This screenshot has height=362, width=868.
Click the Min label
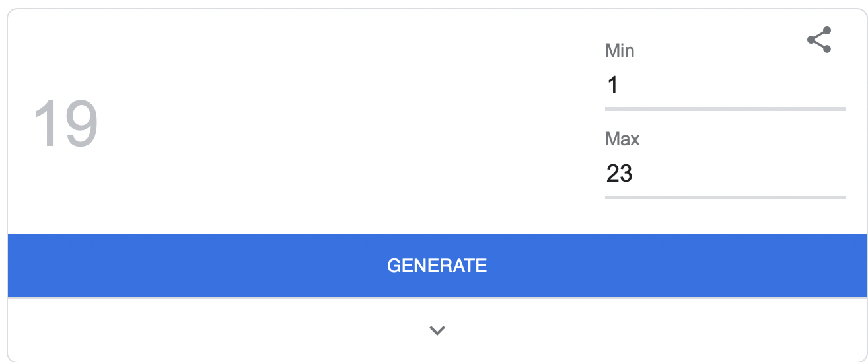coord(620,51)
